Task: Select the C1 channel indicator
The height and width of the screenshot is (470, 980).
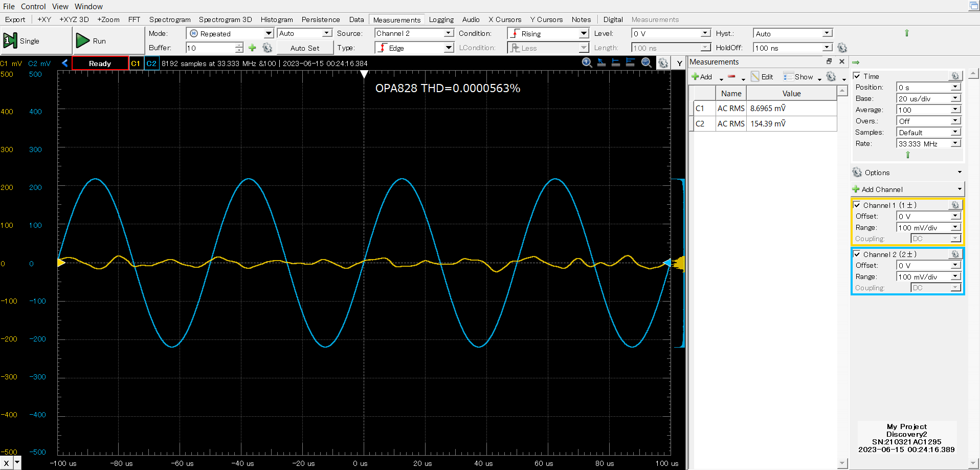Action: tap(136, 63)
